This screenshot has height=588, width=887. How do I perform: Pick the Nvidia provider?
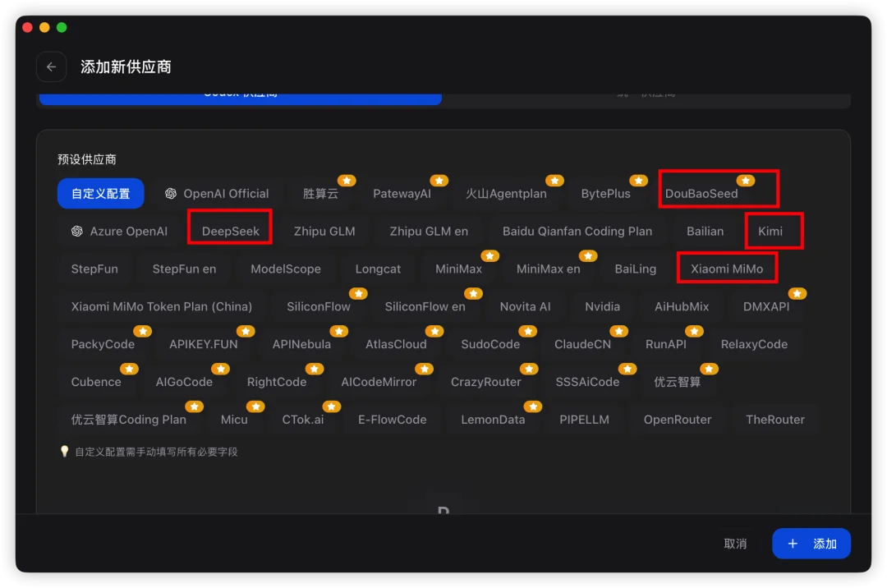[603, 306]
